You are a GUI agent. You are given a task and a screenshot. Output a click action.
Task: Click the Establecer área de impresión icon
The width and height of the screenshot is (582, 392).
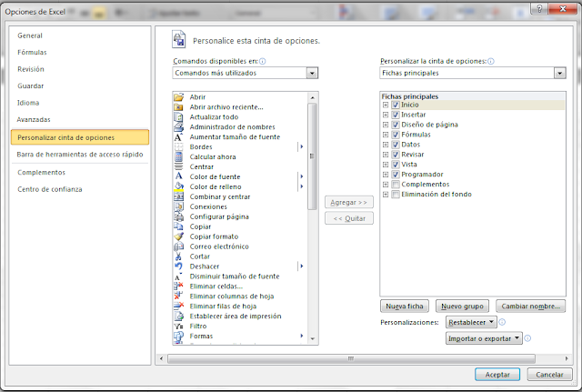[179, 317]
